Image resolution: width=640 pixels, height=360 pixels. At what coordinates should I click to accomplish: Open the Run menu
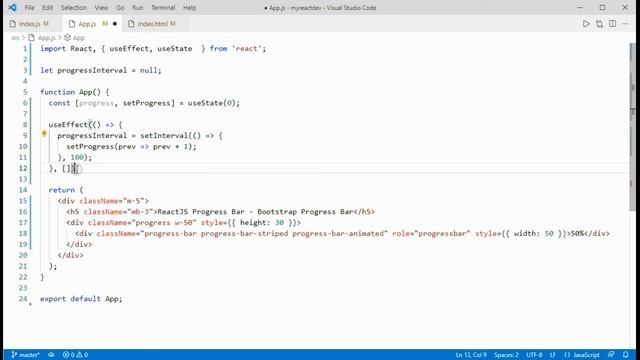click(x=138, y=8)
